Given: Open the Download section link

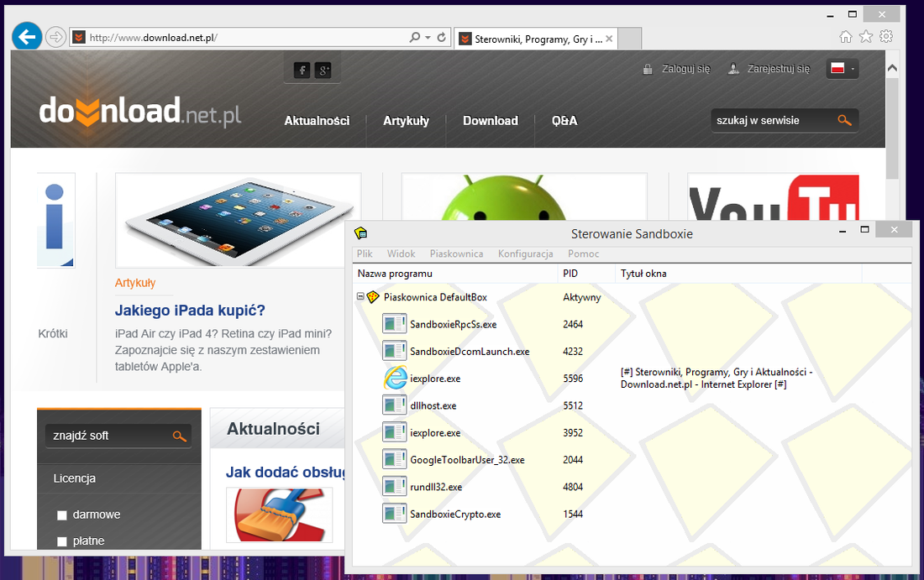Looking at the screenshot, I should pyautogui.click(x=491, y=121).
